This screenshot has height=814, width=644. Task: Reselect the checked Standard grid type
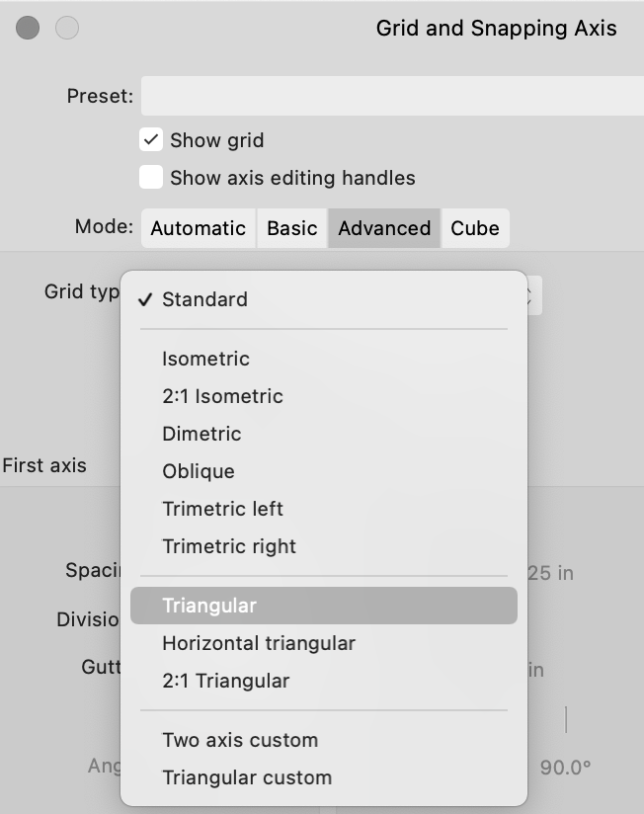coord(200,299)
